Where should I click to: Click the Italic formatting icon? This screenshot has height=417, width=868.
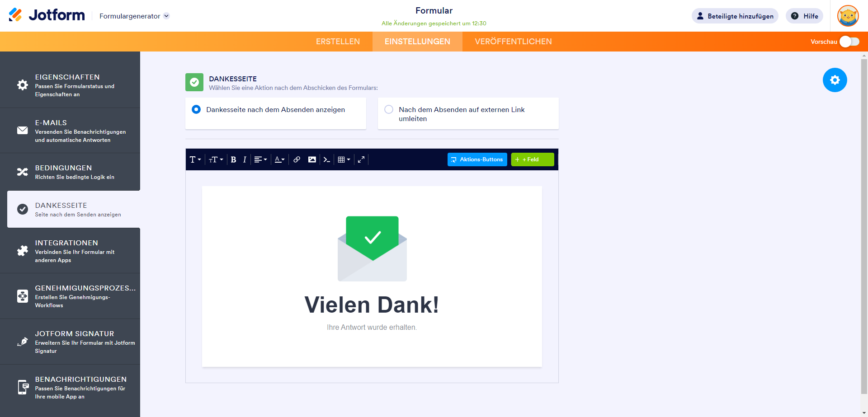pos(245,159)
